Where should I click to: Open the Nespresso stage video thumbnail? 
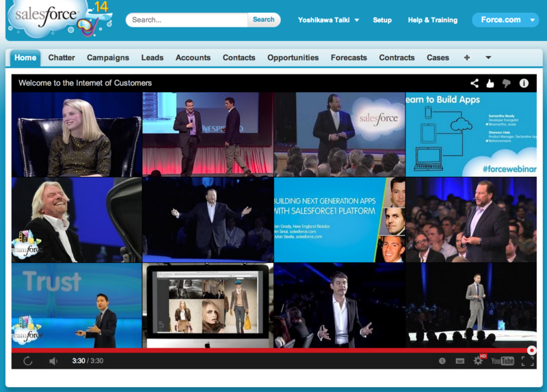coord(208,135)
